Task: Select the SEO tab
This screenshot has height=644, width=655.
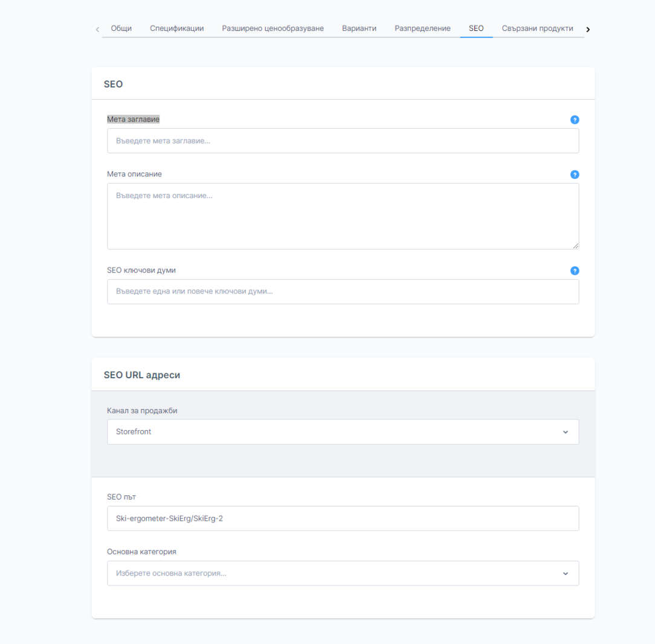Action: [x=476, y=28]
